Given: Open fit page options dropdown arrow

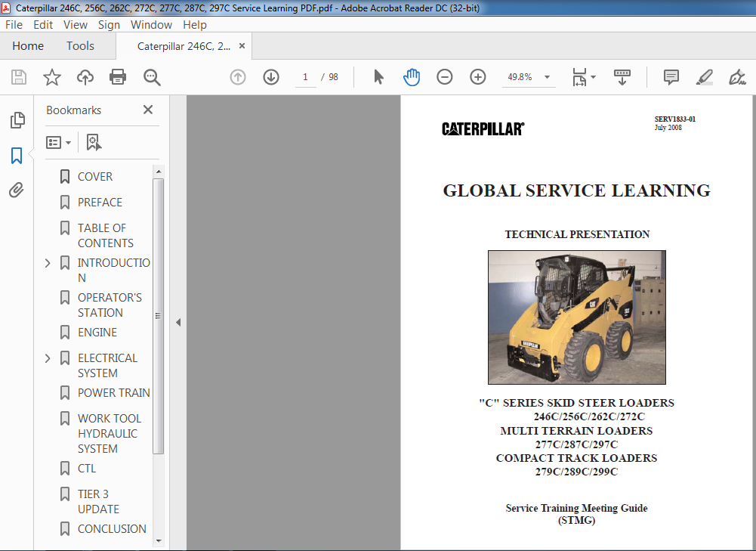Looking at the screenshot, I should click(x=593, y=77).
